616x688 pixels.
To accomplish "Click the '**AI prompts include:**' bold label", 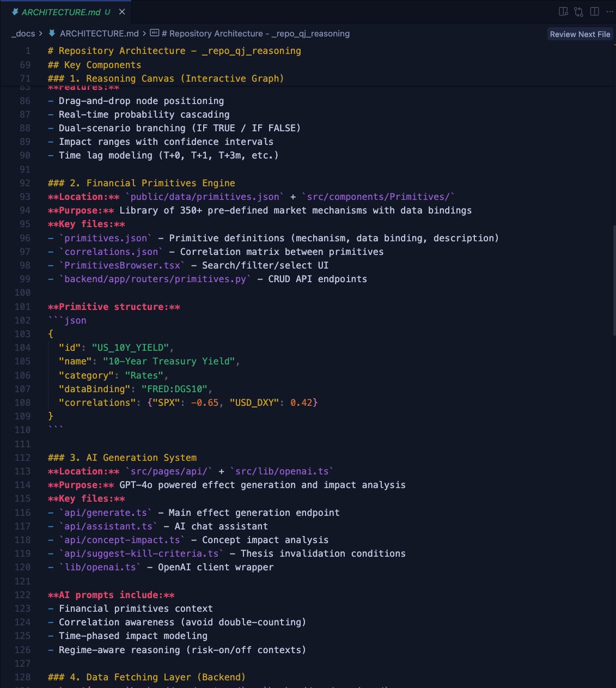I will click(111, 595).
